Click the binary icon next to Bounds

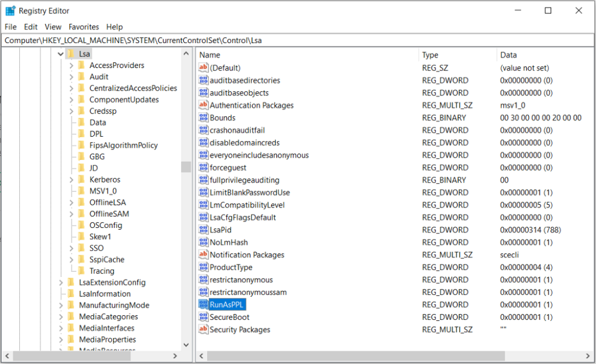[x=203, y=118]
